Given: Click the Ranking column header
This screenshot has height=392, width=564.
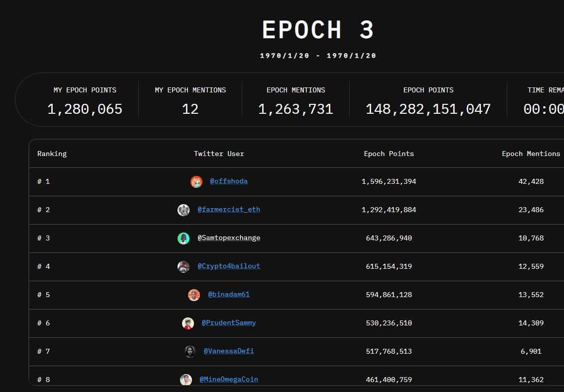Looking at the screenshot, I should coord(52,154).
